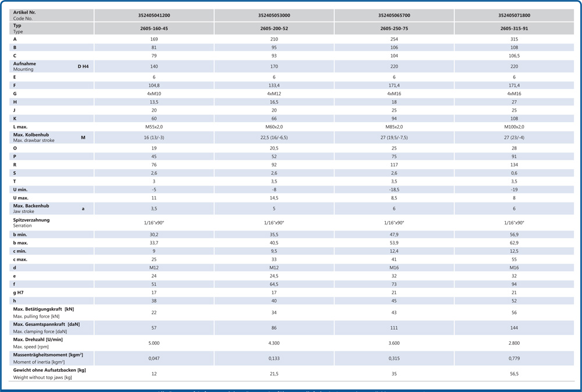Click the Artikel Nr. row label
Viewport: 582px width, 392px height.
(x=24, y=15)
